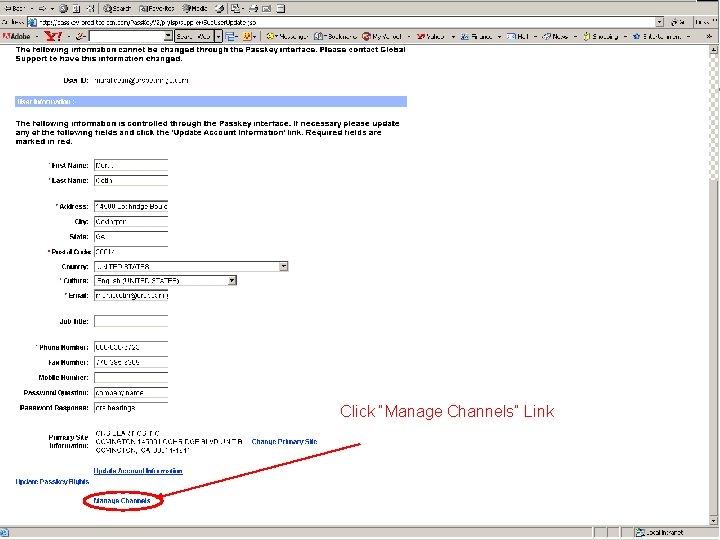Click the Entertainment toolbar item
720x540 pixels.
(656, 36)
